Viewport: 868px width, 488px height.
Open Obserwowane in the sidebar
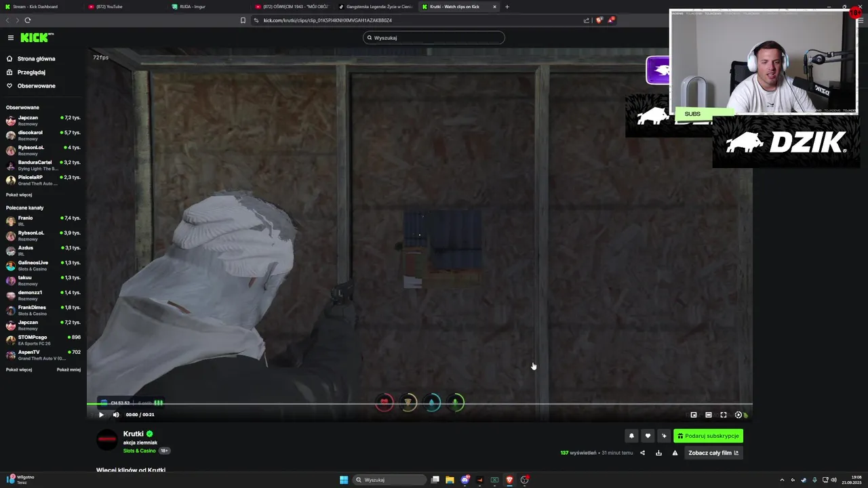point(37,86)
